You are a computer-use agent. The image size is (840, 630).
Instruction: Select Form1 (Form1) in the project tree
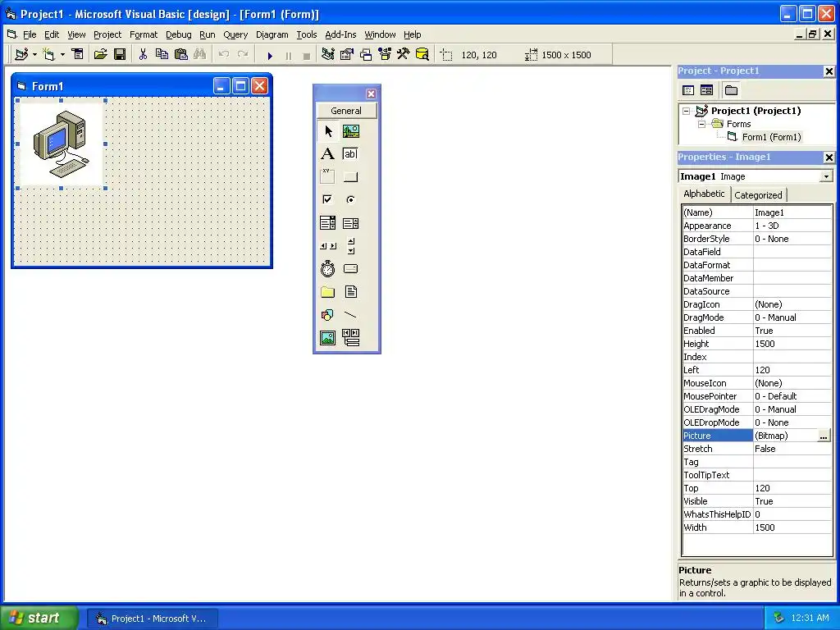point(771,137)
